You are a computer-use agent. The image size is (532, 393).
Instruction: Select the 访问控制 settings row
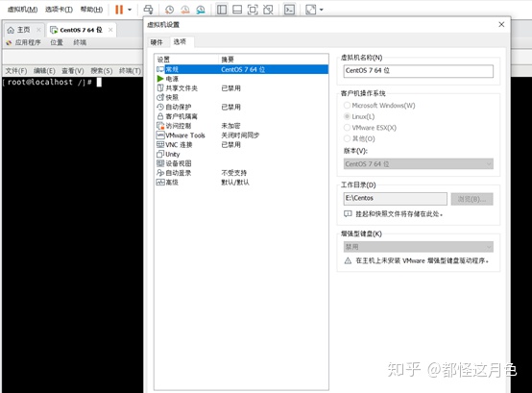(242, 126)
